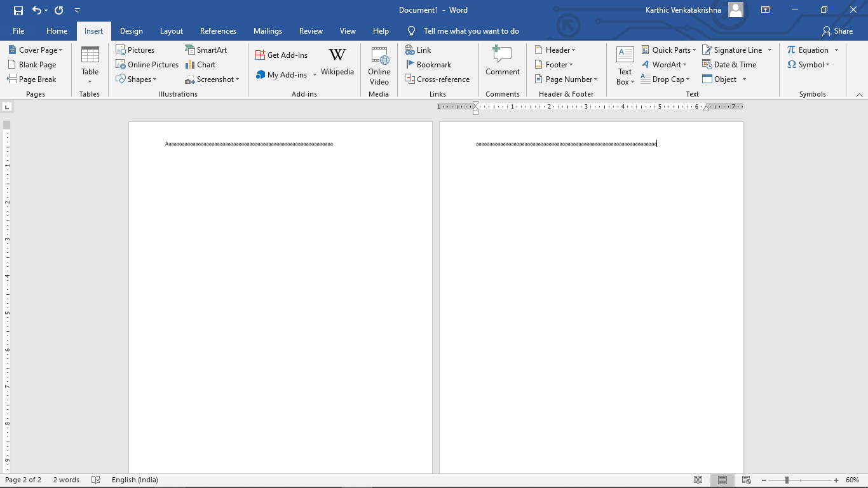The width and height of the screenshot is (868, 488).
Task: Open the File tab
Action: coord(18,30)
